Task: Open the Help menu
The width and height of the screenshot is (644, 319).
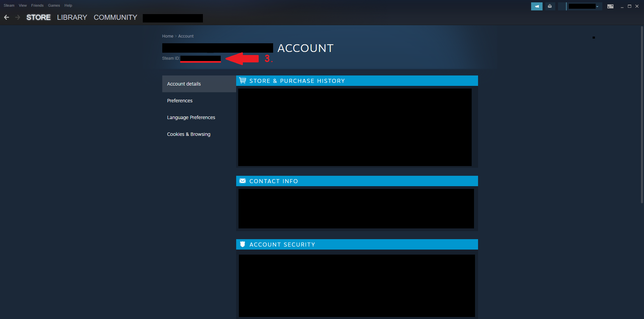Action: (x=68, y=5)
